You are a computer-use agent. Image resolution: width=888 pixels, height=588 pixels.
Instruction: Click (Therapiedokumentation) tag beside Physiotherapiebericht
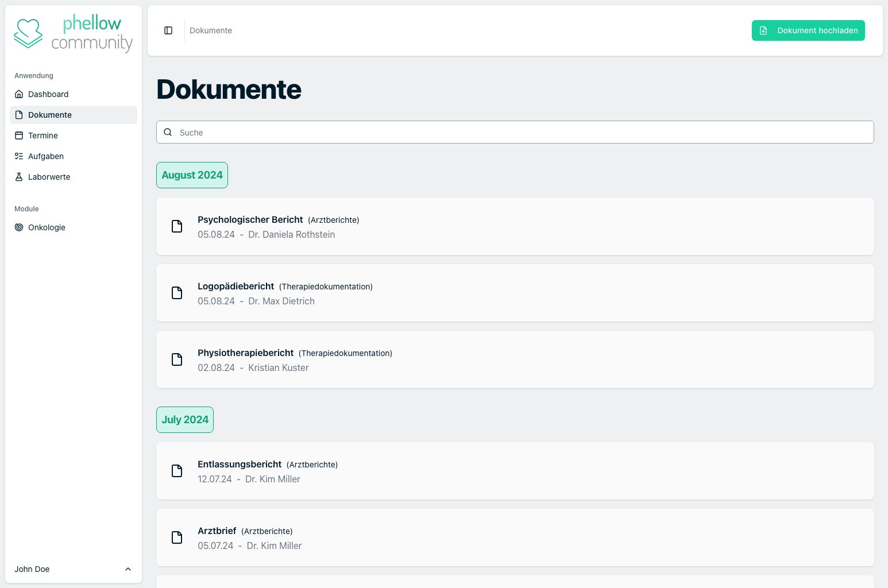[x=345, y=353]
